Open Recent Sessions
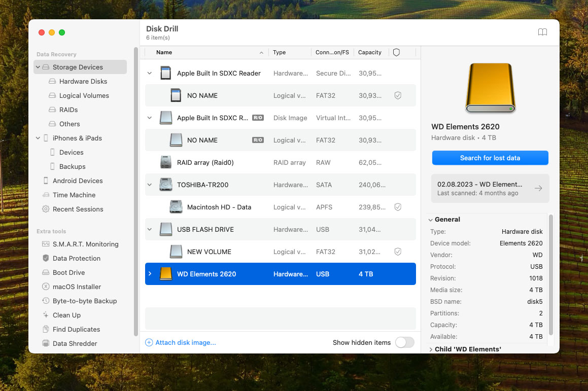588x391 pixels. (78, 209)
